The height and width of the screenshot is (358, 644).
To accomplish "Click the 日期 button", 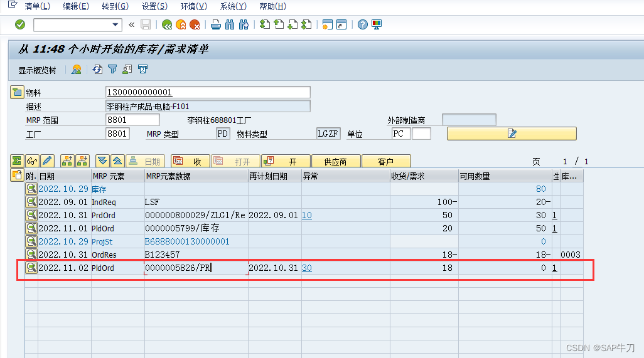I will (x=146, y=161).
